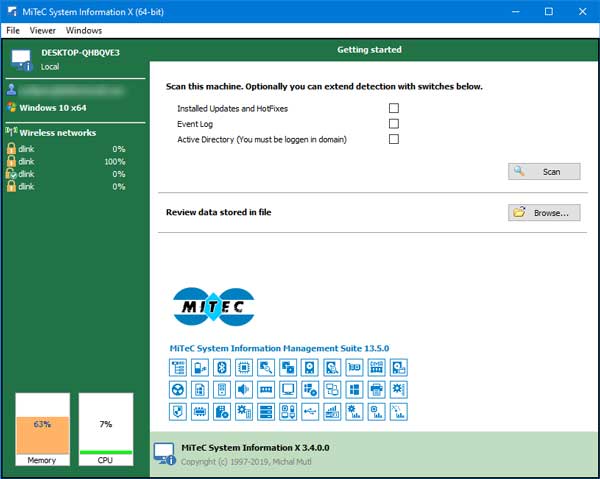The width and height of the screenshot is (600, 479).
Task: Click the Wireless networks heading
Action: tap(58, 133)
